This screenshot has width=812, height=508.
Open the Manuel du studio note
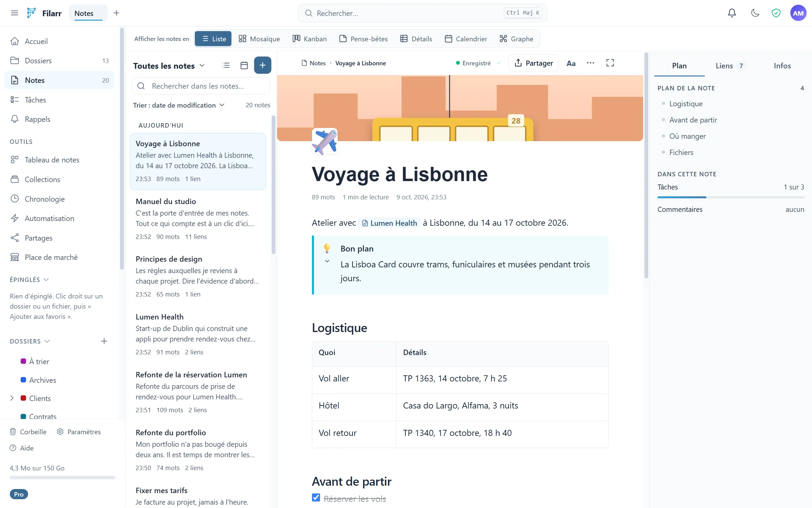[x=198, y=219]
